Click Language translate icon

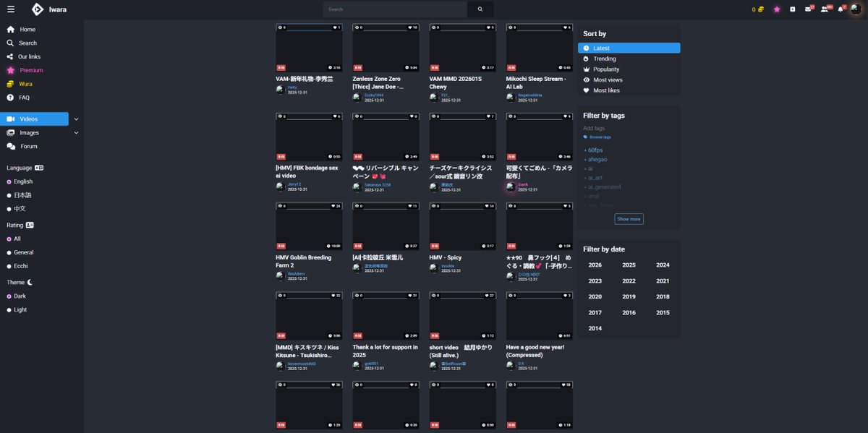(39, 168)
